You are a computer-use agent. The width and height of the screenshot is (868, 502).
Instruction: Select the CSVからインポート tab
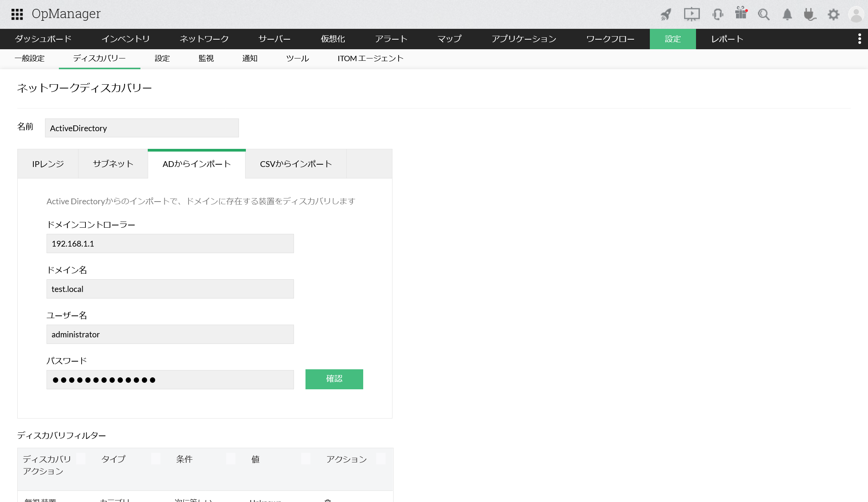(296, 164)
